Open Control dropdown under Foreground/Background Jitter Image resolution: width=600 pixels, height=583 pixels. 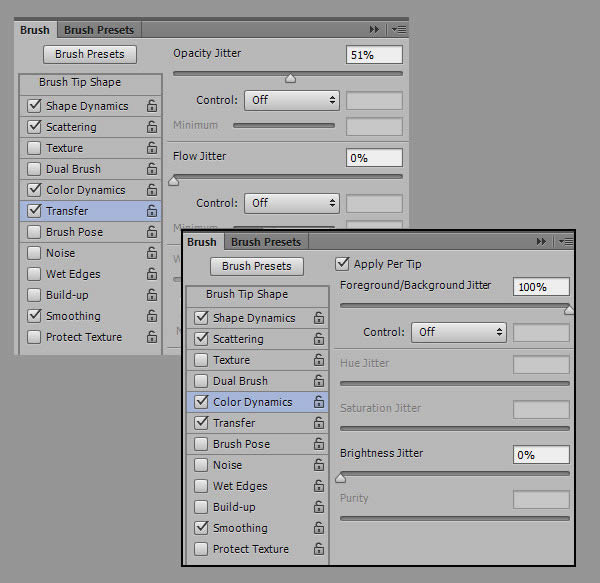[460, 332]
